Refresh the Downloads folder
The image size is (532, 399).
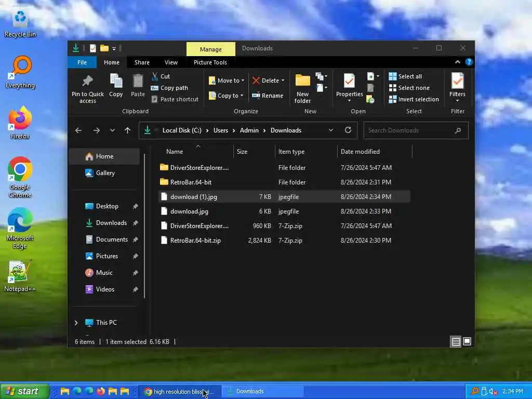[348, 130]
